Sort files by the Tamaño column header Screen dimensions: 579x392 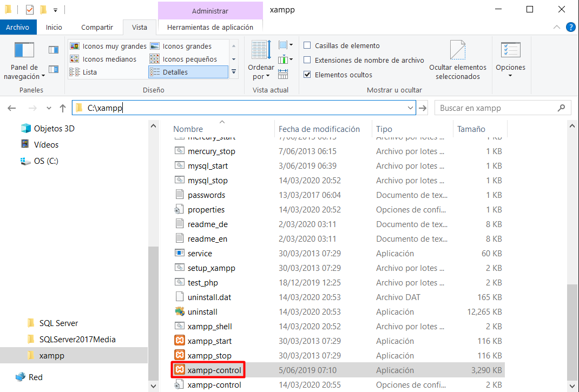[x=471, y=129]
